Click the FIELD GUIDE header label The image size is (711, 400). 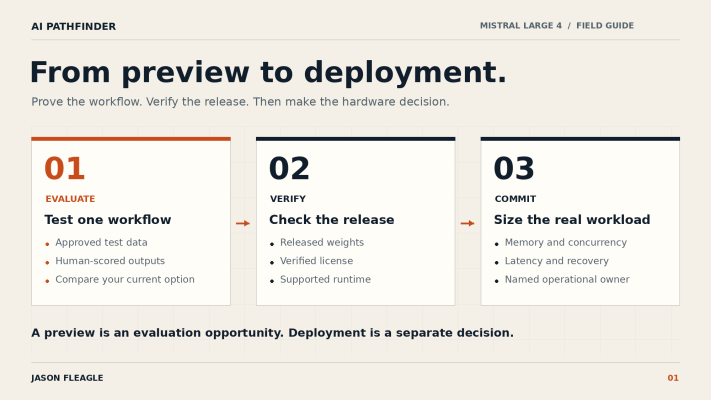tap(605, 26)
